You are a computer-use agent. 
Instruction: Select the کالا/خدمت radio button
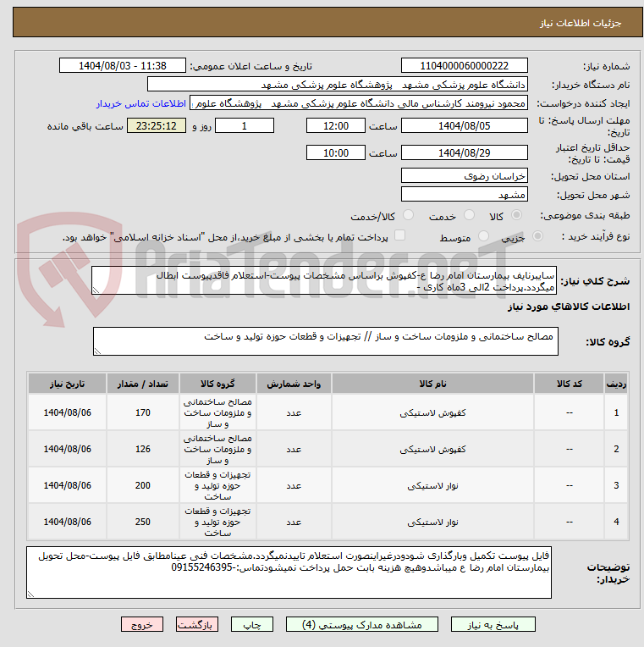click(x=408, y=215)
